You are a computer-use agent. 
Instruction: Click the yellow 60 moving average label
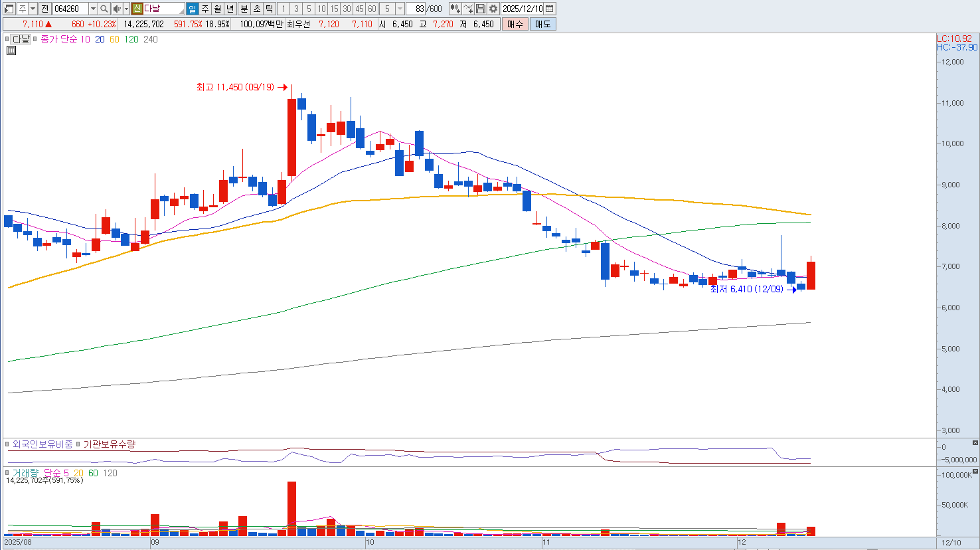tap(114, 39)
